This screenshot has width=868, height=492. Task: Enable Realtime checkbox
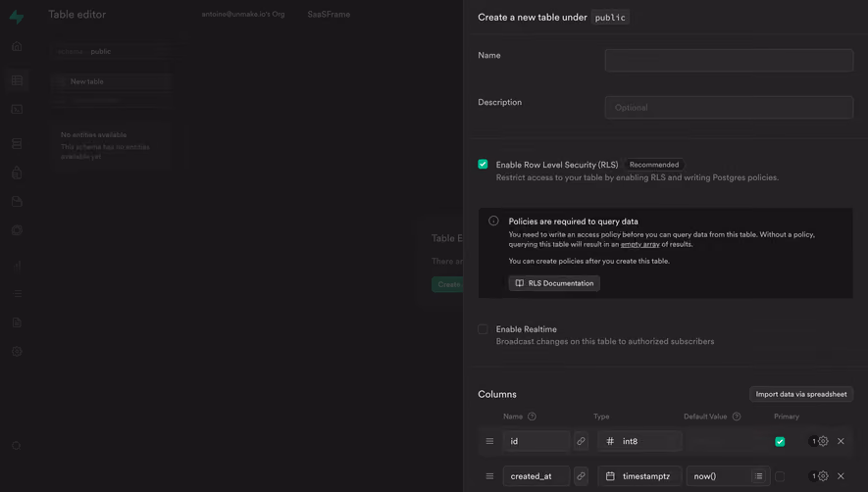tap(483, 329)
